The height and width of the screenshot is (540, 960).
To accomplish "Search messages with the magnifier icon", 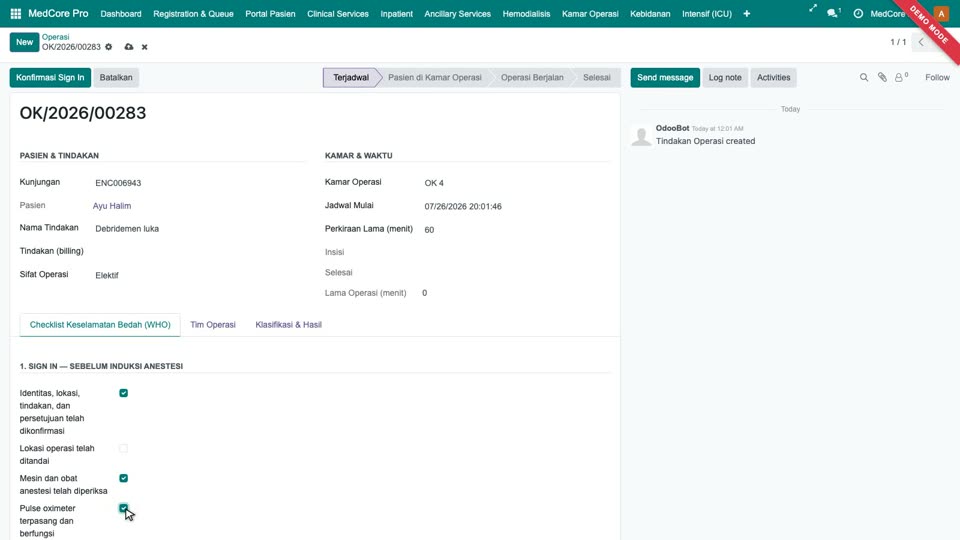I will 864,77.
